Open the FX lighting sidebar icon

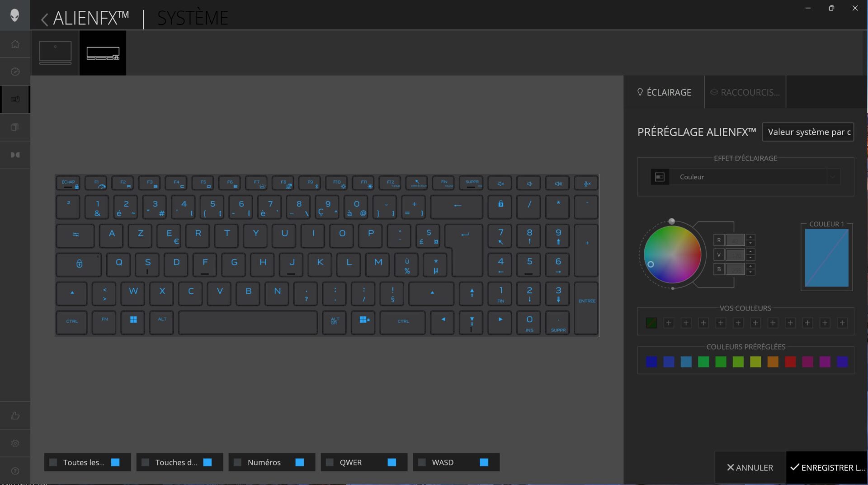click(x=15, y=99)
